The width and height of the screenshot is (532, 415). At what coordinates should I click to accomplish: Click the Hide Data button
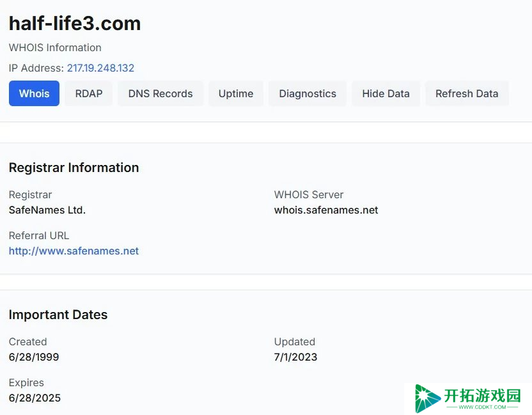coord(386,93)
